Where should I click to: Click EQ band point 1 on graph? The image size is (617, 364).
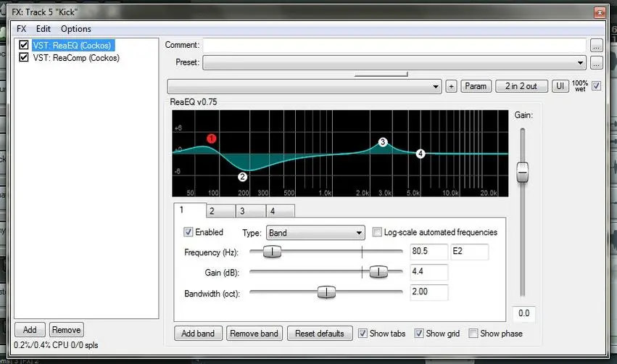click(x=211, y=138)
